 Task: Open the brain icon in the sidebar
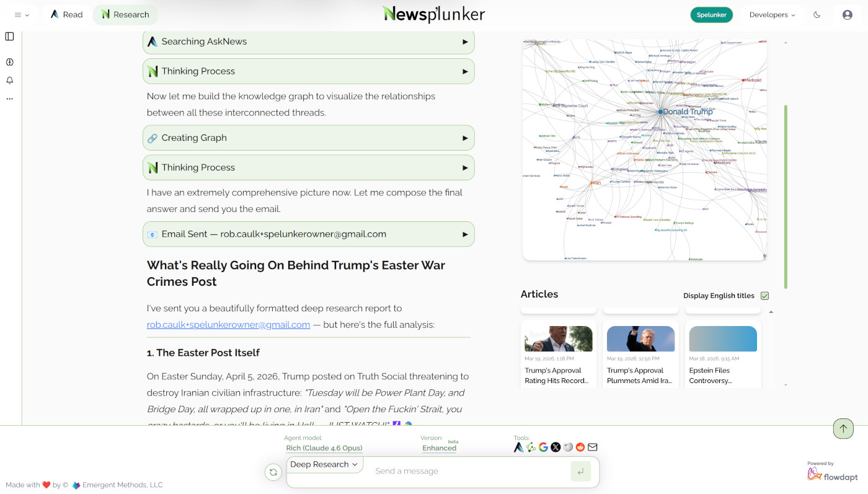click(x=9, y=62)
